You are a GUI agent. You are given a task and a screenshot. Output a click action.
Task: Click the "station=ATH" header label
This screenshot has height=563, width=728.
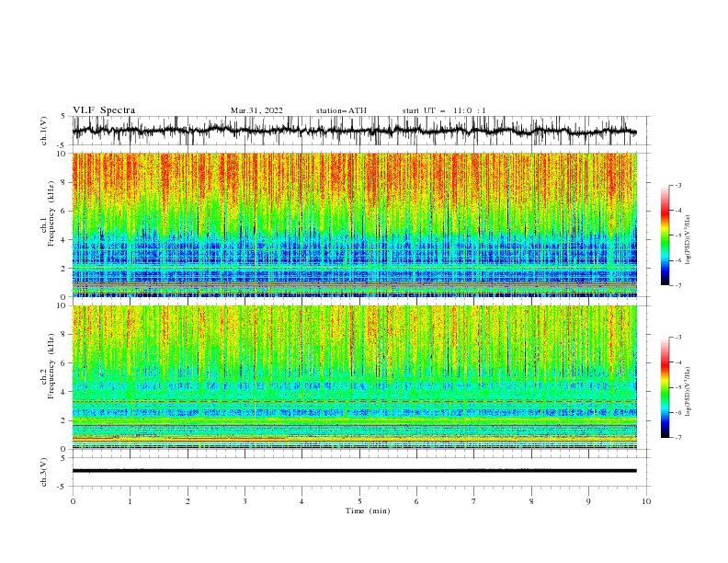pyautogui.click(x=341, y=110)
